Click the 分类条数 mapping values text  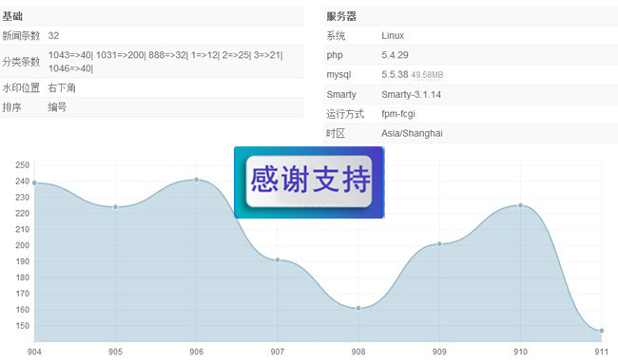tap(165, 62)
